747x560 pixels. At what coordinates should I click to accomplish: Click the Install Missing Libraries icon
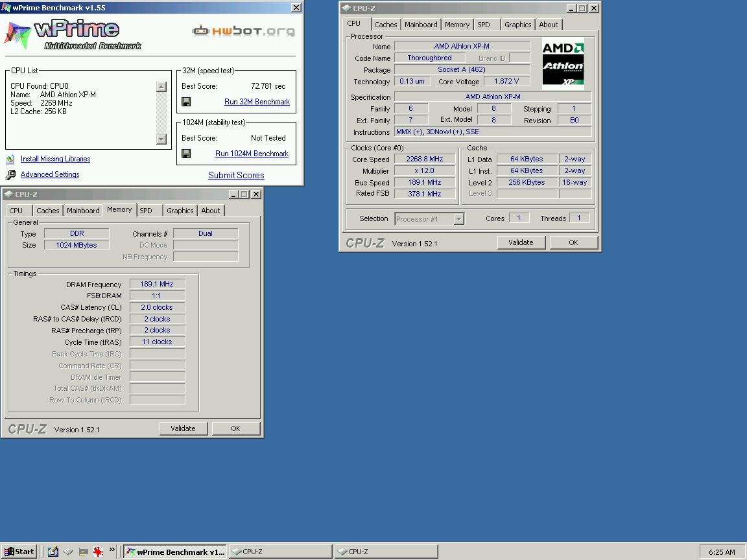[10, 159]
